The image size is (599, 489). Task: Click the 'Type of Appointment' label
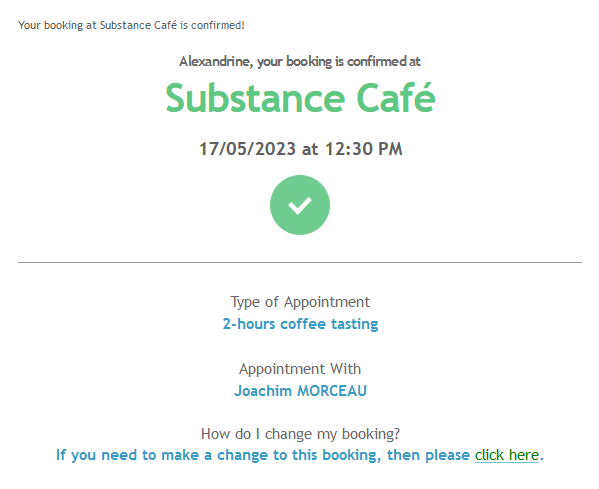click(x=300, y=302)
